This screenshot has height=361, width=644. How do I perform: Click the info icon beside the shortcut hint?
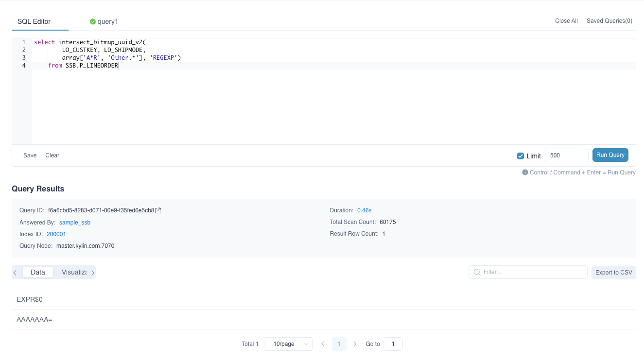coord(525,172)
